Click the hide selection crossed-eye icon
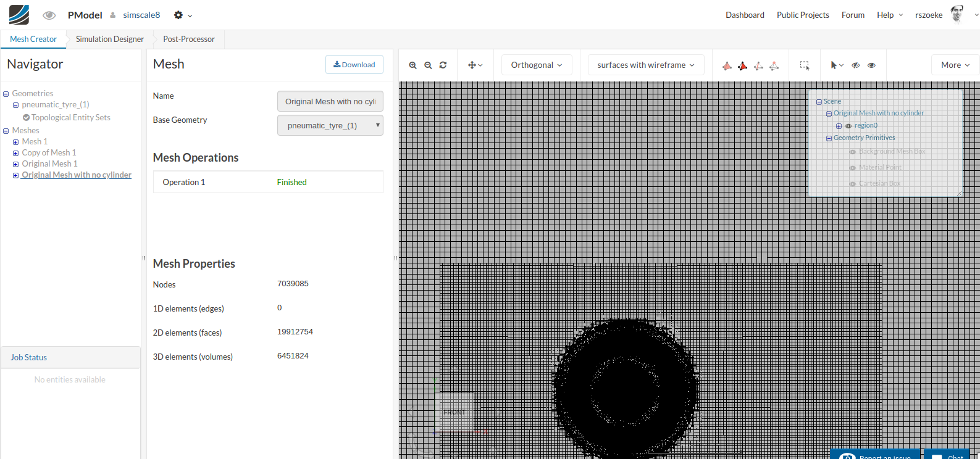Viewport: 980px width, 459px height. coord(855,65)
